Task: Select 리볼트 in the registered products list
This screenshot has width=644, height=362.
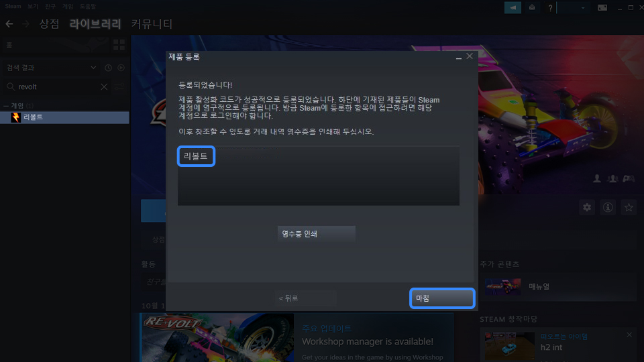Action: tap(196, 156)
